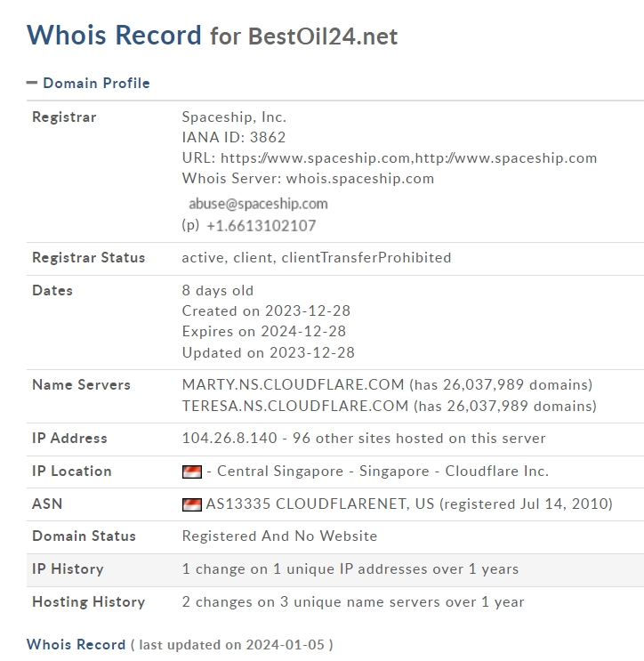This screenshot has width=644, height=661.
Task: Click the page title 'Whois Record for BestOil24.net'
Action: tap(212, 35)
